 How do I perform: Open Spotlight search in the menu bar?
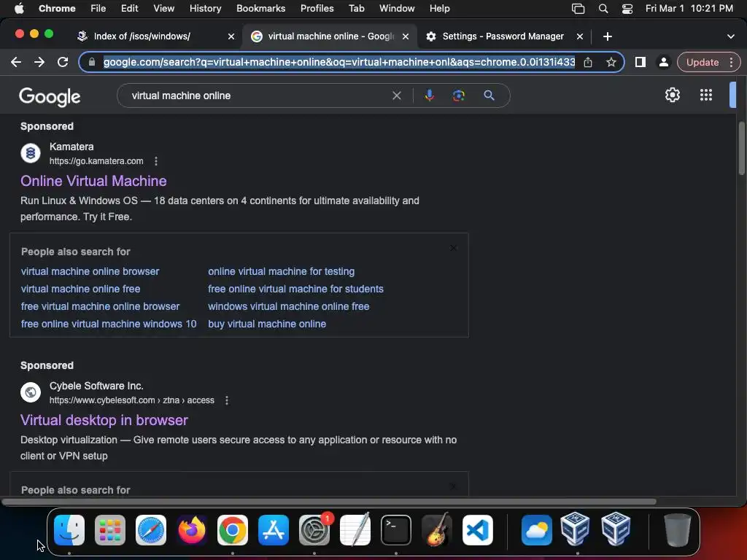tap(603, 9)
